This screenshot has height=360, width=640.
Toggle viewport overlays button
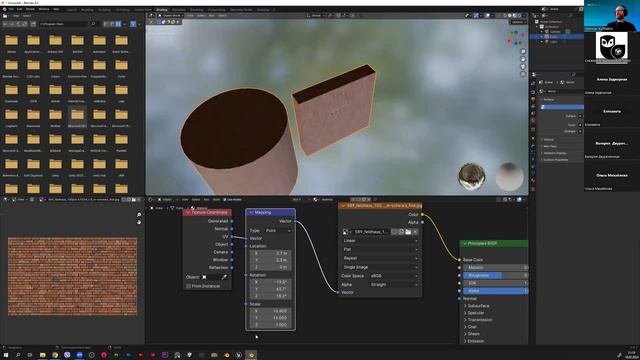487,16
